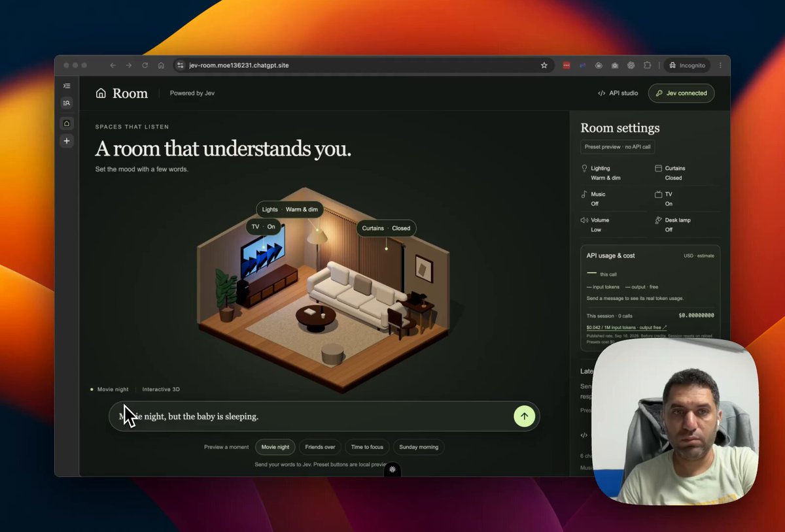Click the plus icon in the left sidebar
This screenshot has height=532, width=785.
(67, 141)
